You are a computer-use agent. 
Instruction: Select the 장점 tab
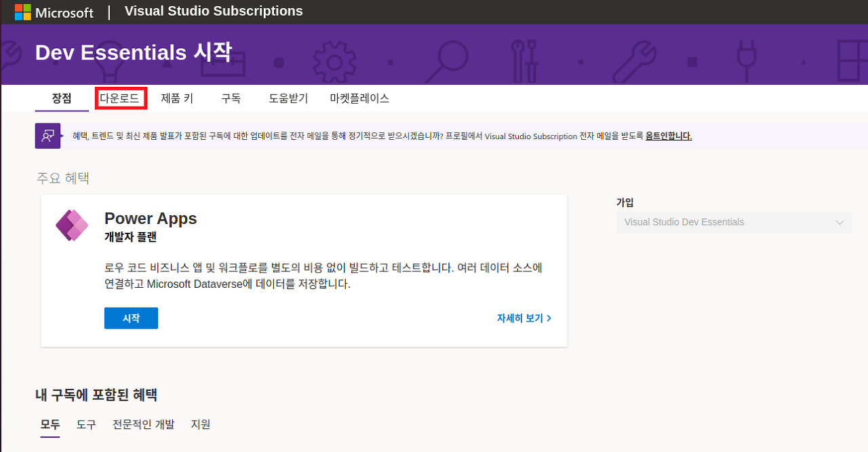pyautogui.click(x=62, y=98)
